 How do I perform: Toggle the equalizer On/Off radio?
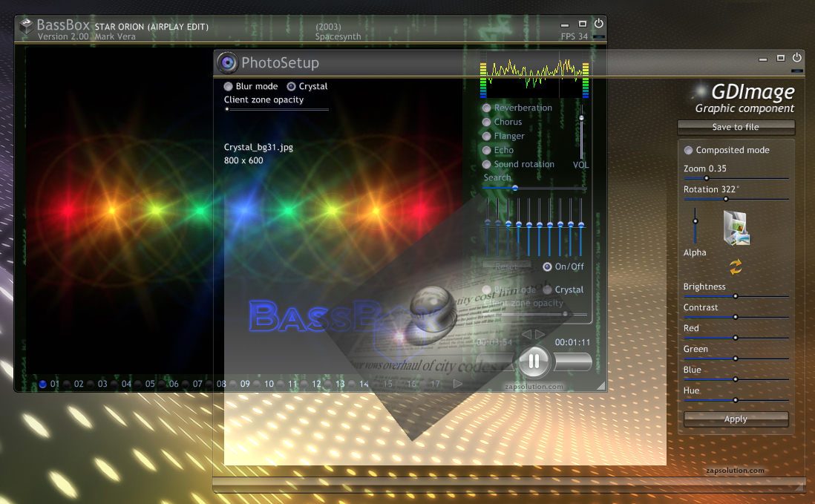point(547,266)
